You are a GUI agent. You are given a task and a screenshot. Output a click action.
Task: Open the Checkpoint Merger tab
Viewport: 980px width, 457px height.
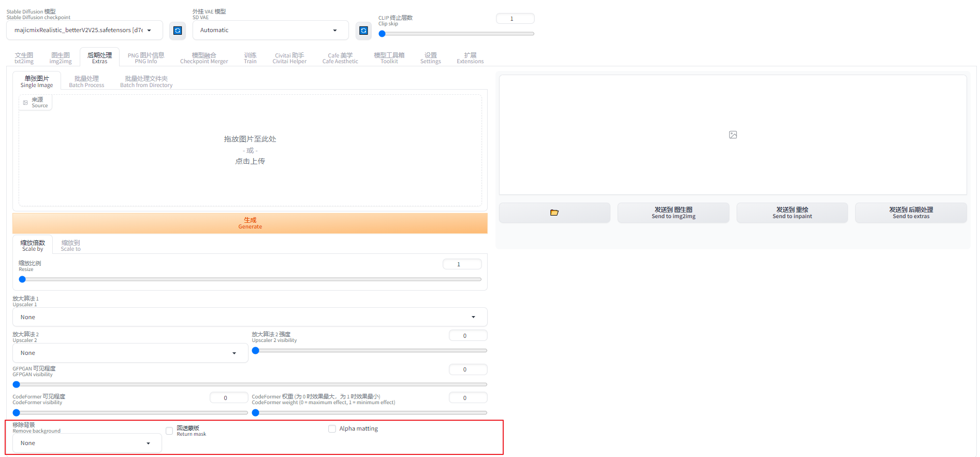point(204,58)
